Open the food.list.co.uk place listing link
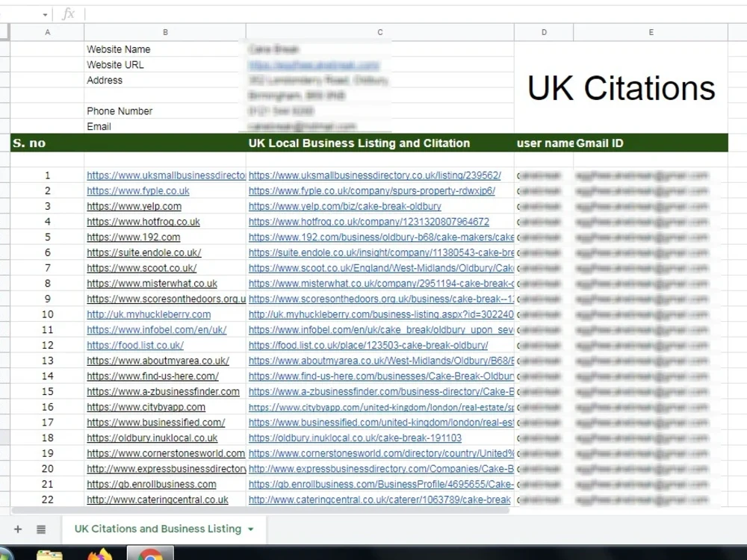The width and height of the screenshot is (747, 560). point(368,345)
